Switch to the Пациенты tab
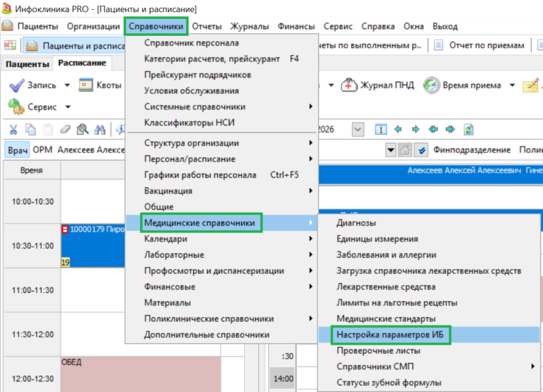Screen dimensions: 543x392 coord(28,64)
